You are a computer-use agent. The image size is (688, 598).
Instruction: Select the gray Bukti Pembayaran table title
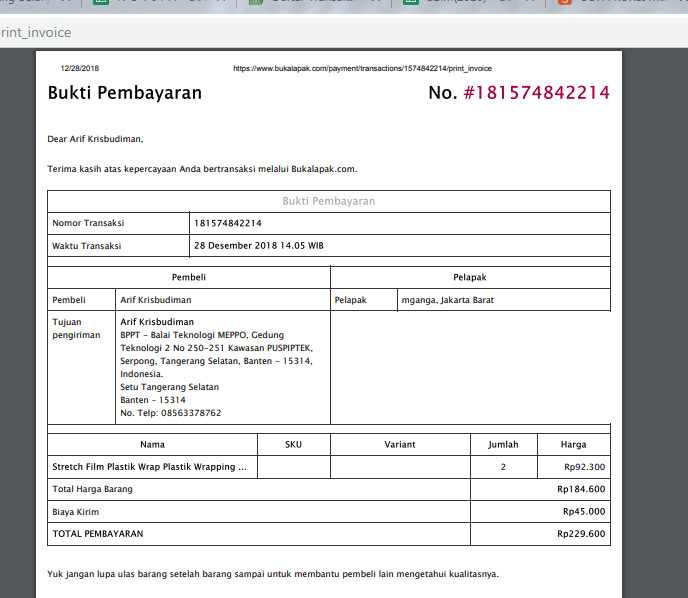329,201
